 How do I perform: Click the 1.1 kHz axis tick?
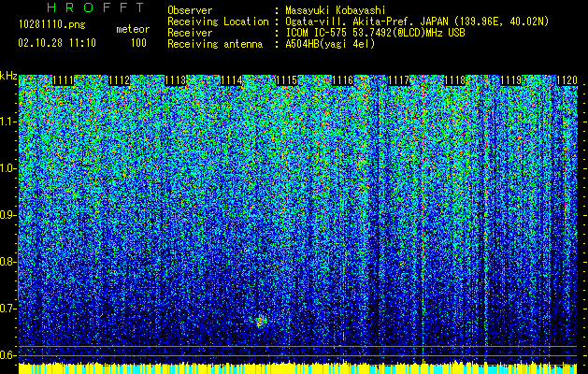[7, 122]
